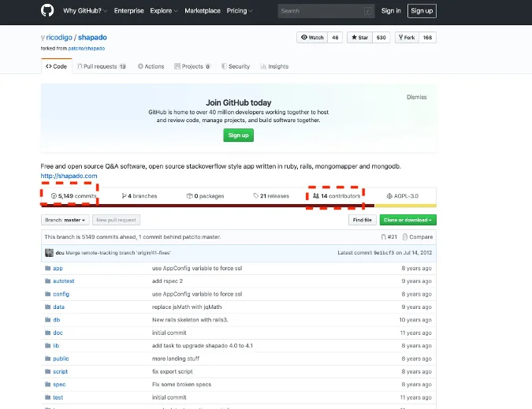
Task: Open the Insights tab
Action: coord(274,66)
